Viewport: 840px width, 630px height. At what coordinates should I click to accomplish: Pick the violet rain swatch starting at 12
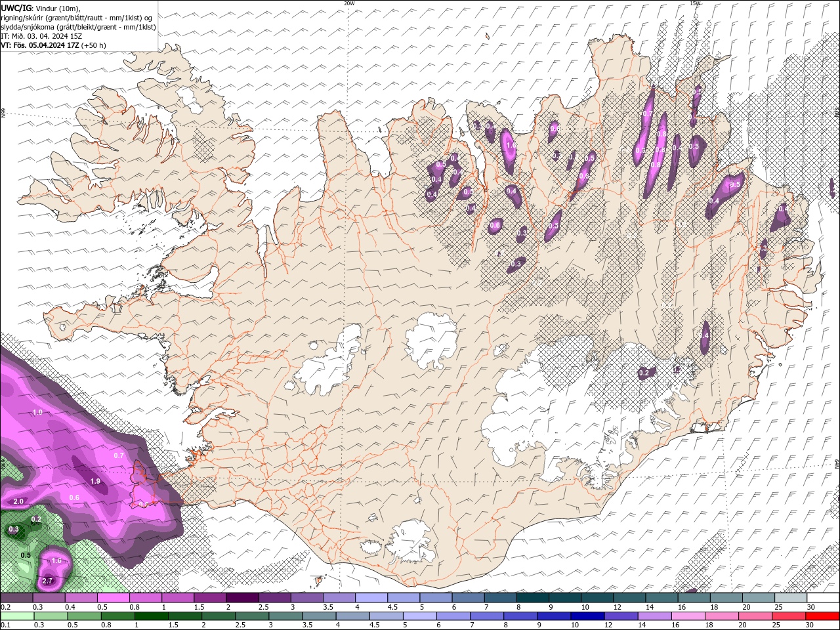tap(621, 616)
